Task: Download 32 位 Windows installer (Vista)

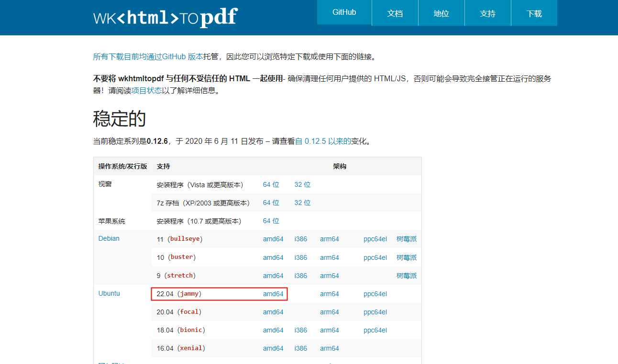Action: coord(303,184)
